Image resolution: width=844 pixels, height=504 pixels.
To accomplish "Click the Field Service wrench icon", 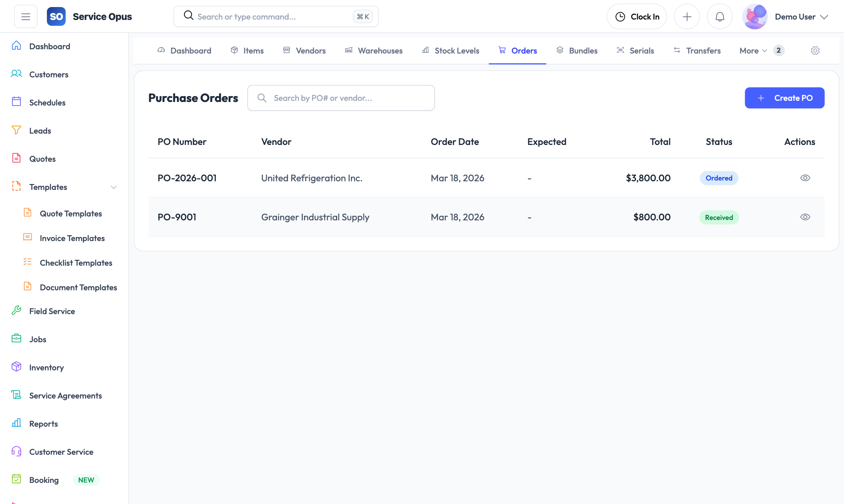I will click(x=16, y=311).
